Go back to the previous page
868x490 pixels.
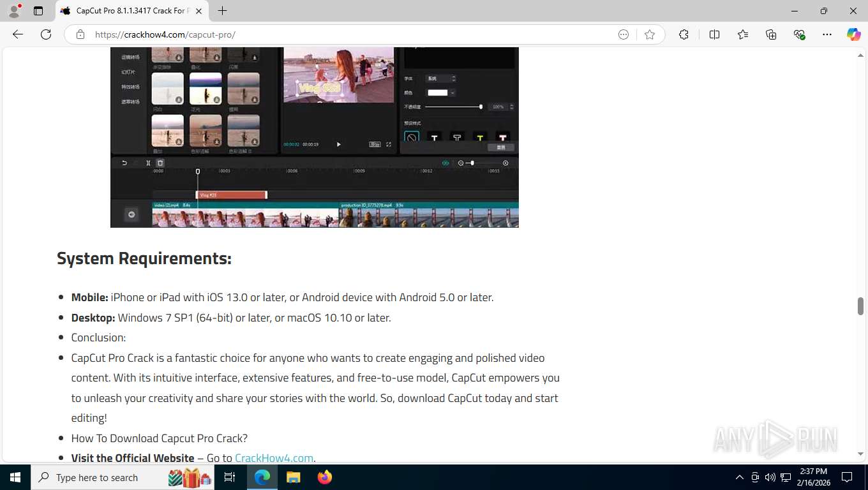tap(18, 34)
